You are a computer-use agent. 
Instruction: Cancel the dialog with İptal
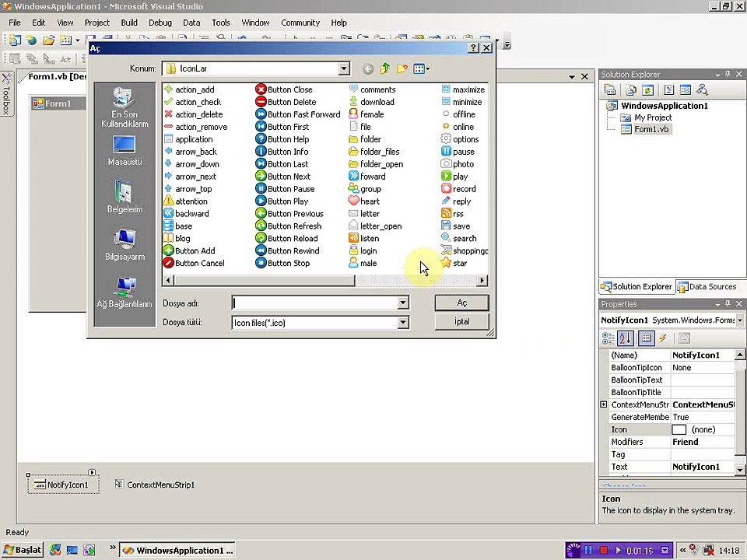(x=461, y=321)
